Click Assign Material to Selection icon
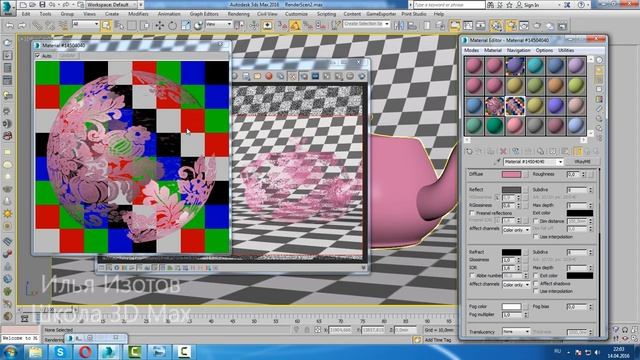This screenshot has width=640, height=360. tap(491, 151)
